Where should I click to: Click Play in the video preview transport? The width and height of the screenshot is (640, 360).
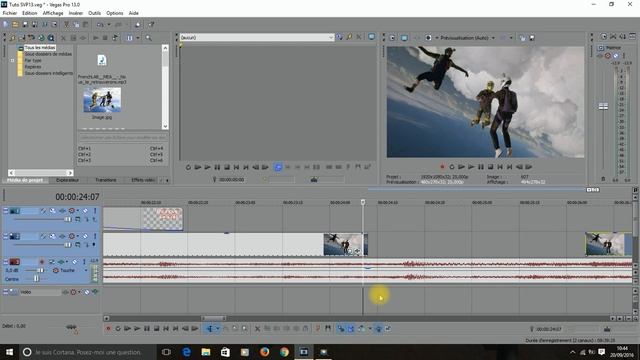(x=471, y=167)
